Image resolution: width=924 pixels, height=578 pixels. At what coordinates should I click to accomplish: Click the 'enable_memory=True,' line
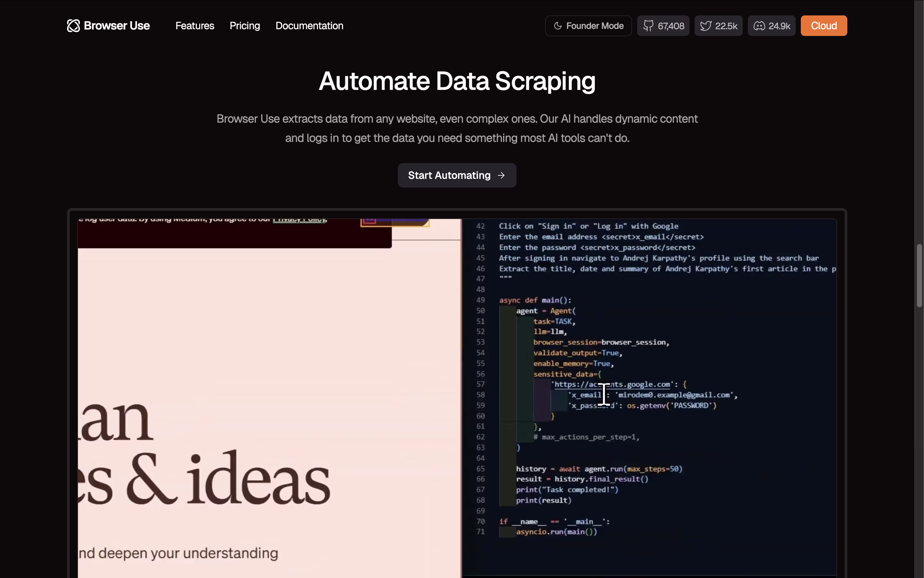tap(574, 363)
